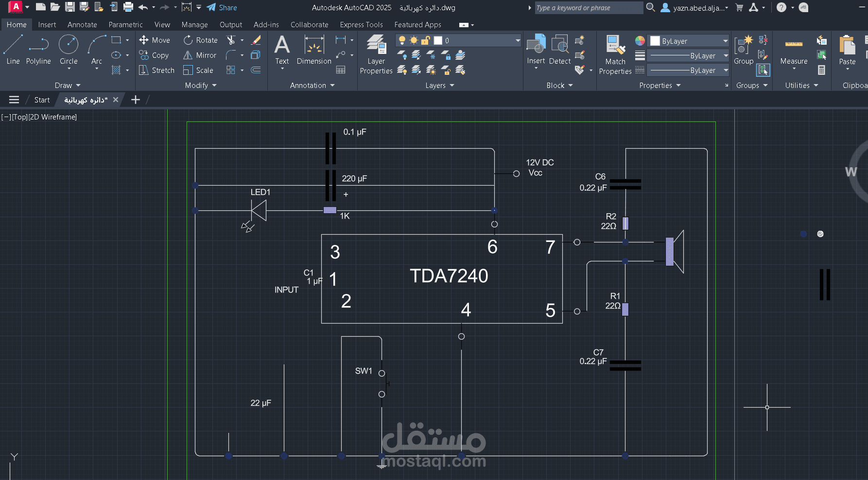Open Layer Properties manager
The height and width of the screenshot is (480, 868).
pyautogui.click(x=376, y=54)
